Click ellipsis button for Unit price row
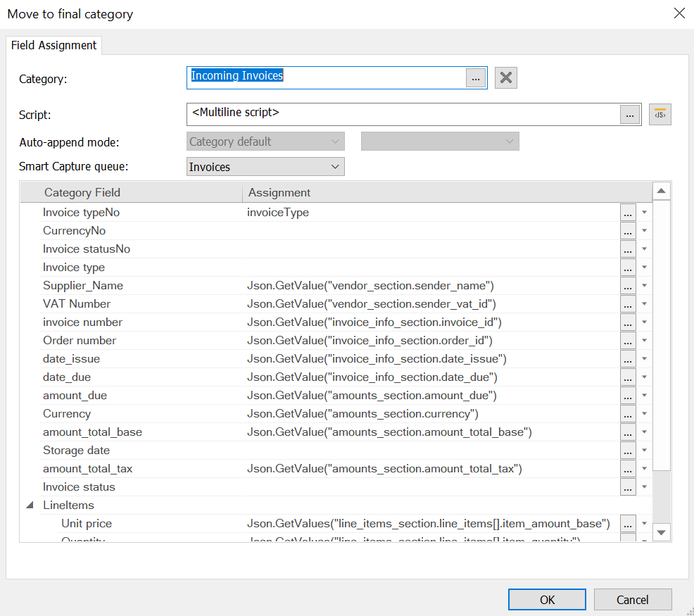The height and width of the screenshot is (616, 694). pyautogui.click(x=628, y=524)
